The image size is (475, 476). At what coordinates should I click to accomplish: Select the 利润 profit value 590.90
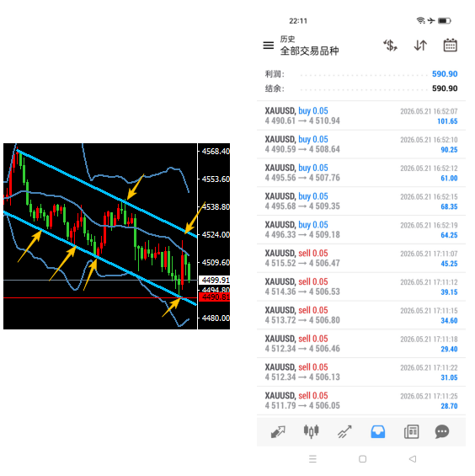tap(445, 74)
